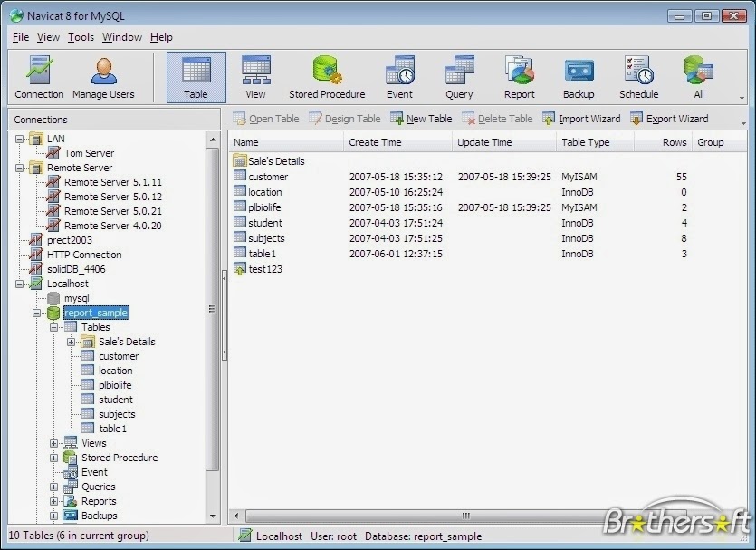Switch to the View objects category
Viewport: 756px width, 550px height.
[x=254, y=76]
